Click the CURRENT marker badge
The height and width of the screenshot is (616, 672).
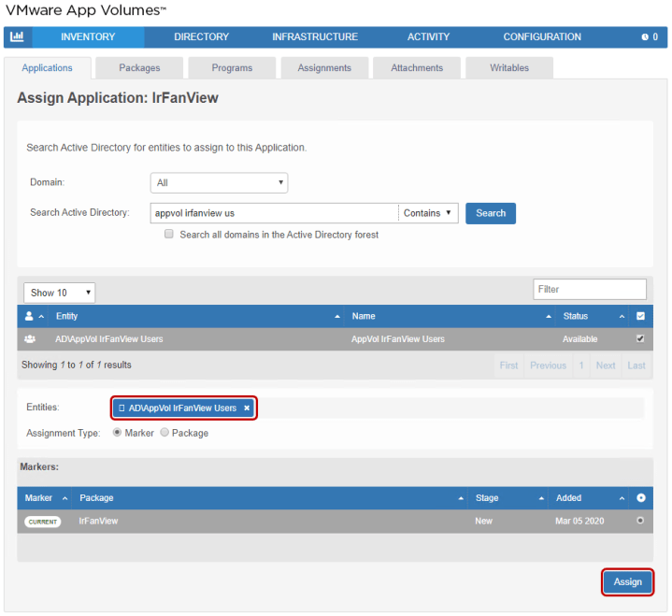tap(42, 522)
